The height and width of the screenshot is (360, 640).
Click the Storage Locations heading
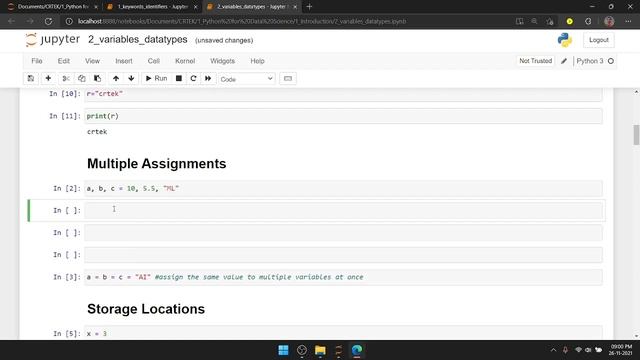(x=146, y=309)
